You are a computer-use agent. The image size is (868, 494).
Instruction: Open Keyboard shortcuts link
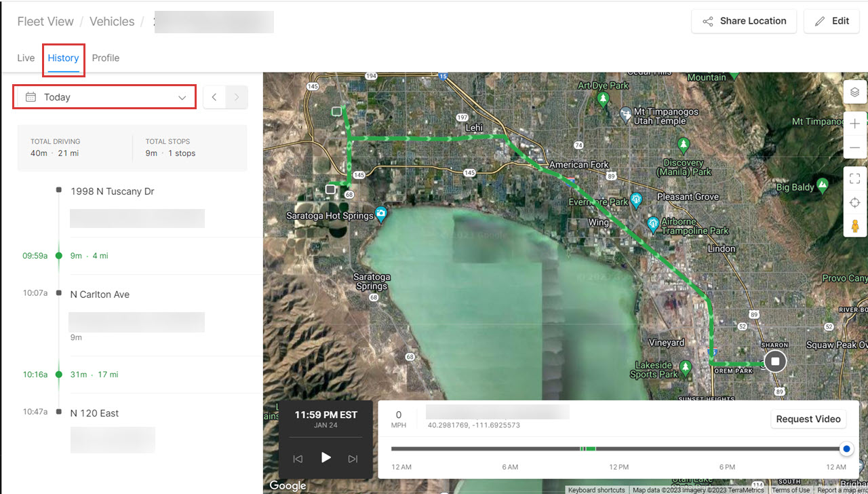[596, 490]
